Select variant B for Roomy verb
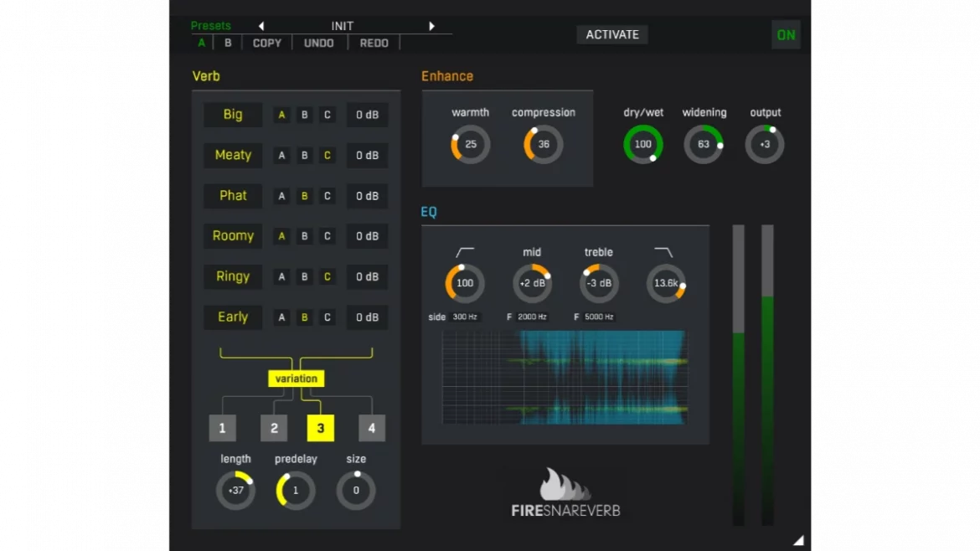 (x=304, y=236)
